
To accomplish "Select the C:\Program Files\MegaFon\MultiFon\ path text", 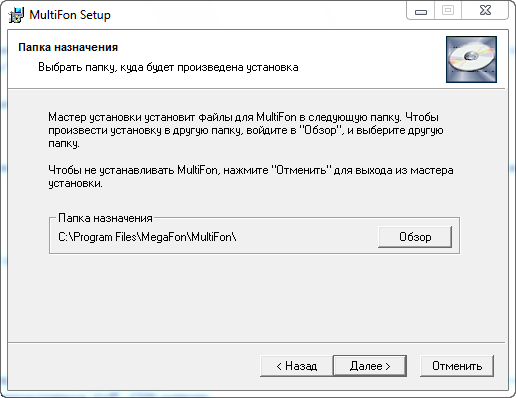I will (147, 237).
